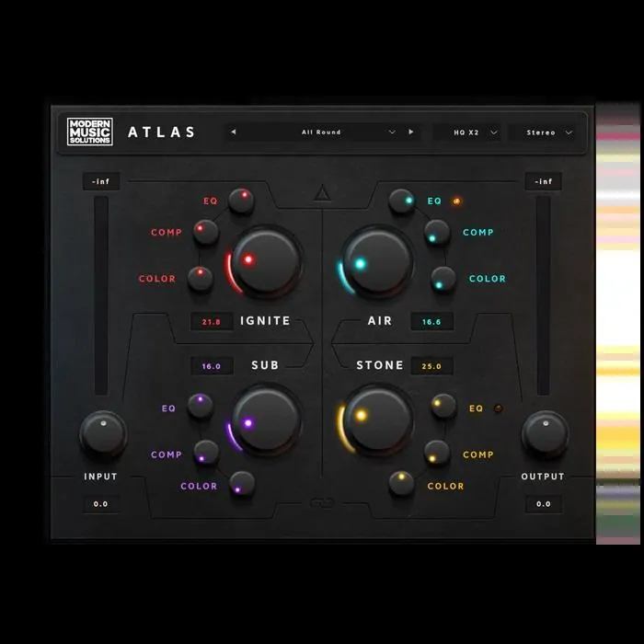Click the Sub COLOR knob

242,483
